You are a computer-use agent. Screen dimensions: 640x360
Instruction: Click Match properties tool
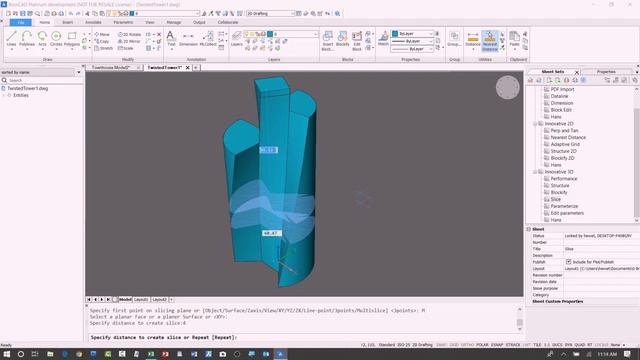pos(383,38)
